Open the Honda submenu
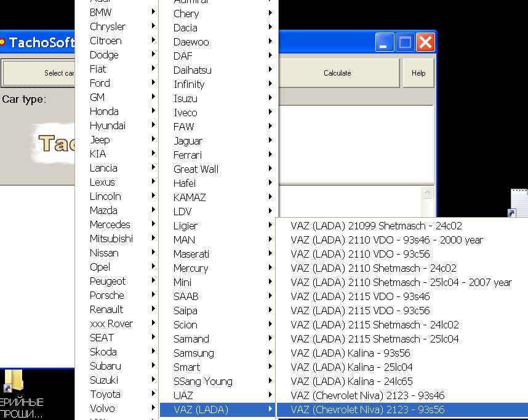528x420 pixels. (117, 111)
